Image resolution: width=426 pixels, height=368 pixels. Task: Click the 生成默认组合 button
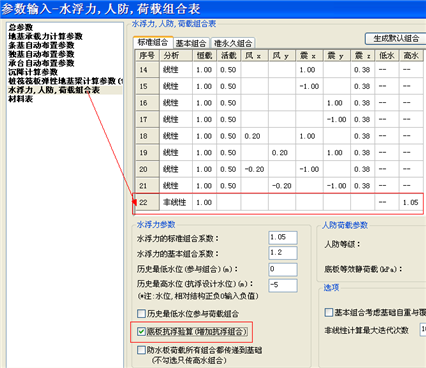tap(395, 39)
